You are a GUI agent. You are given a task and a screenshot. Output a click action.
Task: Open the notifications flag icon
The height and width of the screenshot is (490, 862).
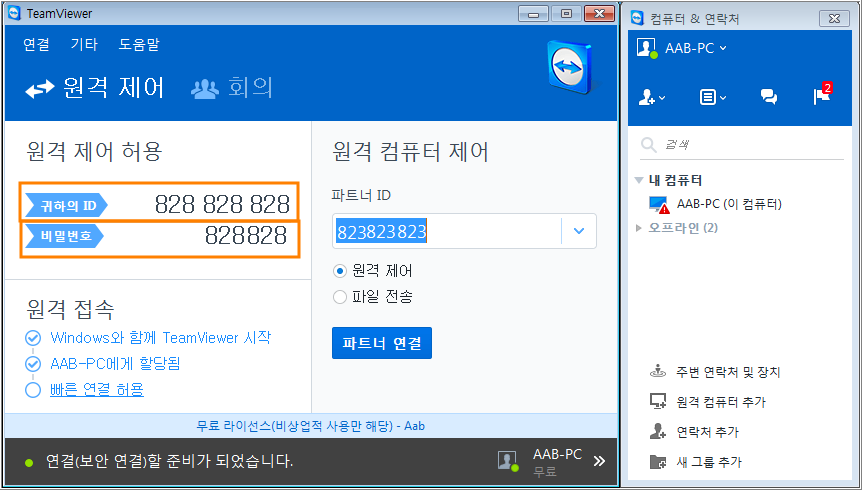[x=822, y=95]
